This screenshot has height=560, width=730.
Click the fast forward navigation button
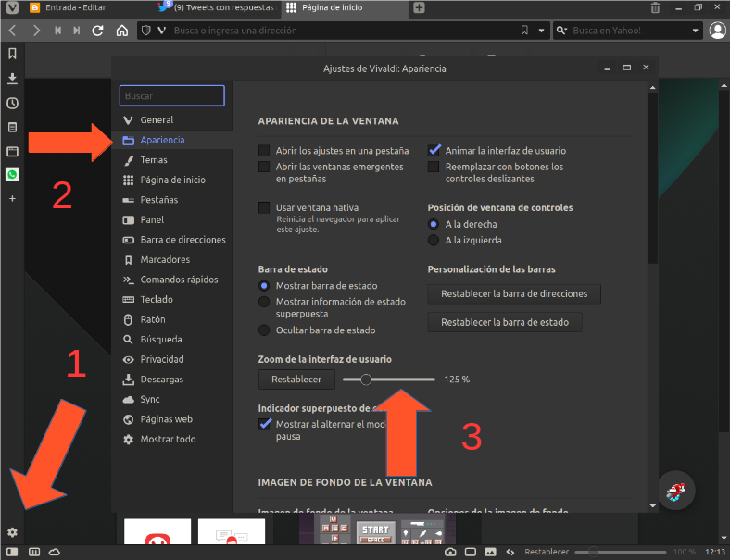(76, 31)
